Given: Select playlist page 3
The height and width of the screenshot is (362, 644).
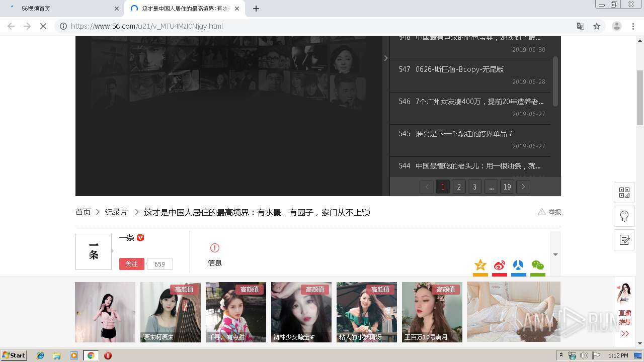Looking at the screenshot, I should pos(475,187).
